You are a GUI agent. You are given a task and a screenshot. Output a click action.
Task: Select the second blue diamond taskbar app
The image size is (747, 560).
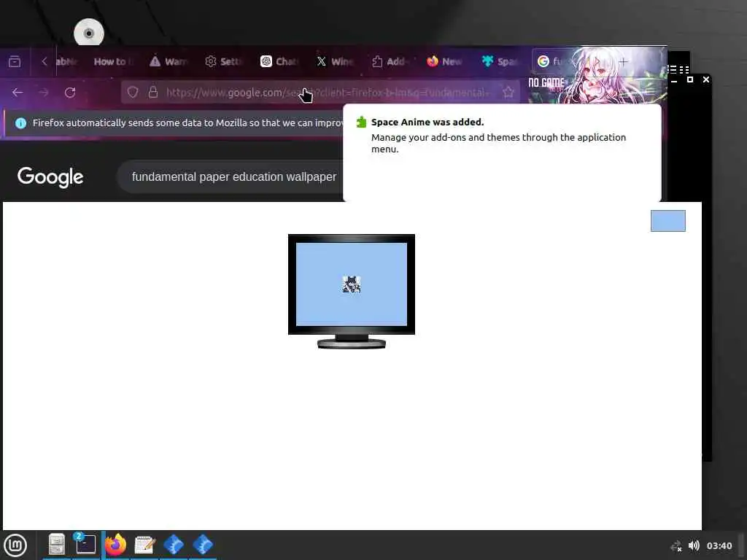(x=203, y=544)
